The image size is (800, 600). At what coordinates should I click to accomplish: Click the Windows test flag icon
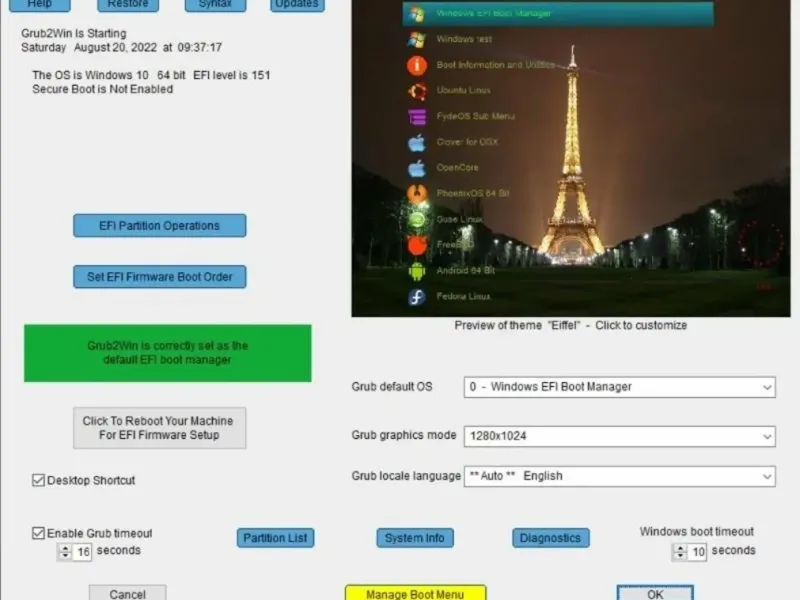[x=417, y=39]
